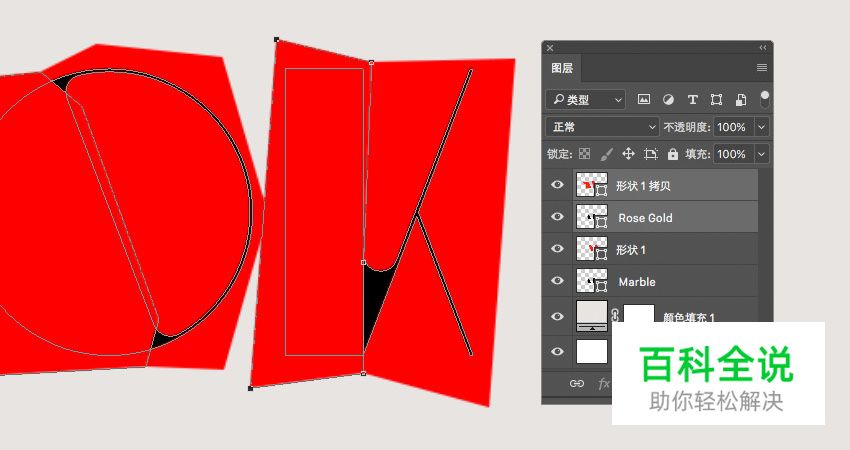Image resolution: width=850 pixels, height=450 pixels.
Task: Hide the Marble layer via eye icon
Action: [x=558, y=281]
